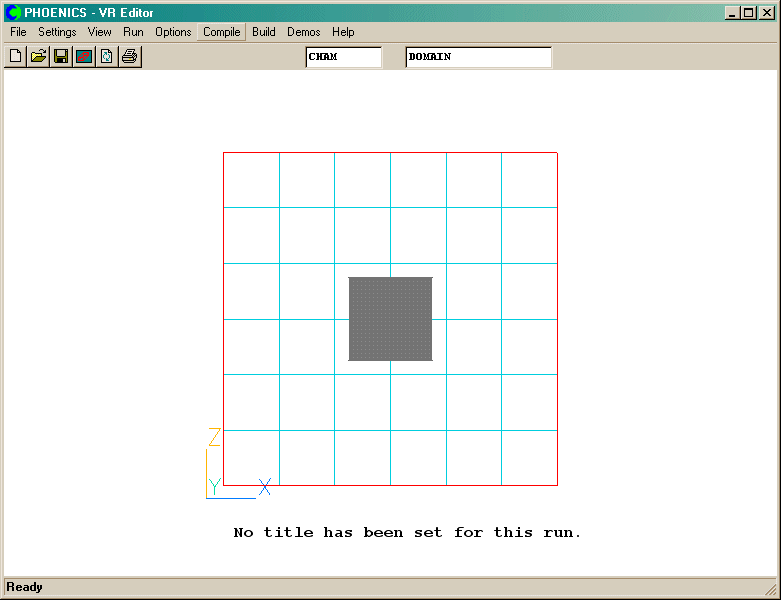781x600 pixels.
Task: Open the Help menu
Action: 343,32
